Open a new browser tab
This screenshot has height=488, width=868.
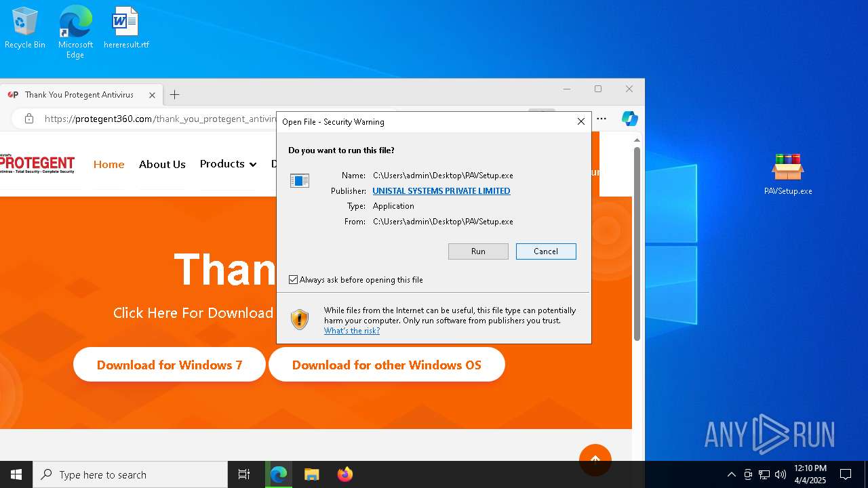(x=174, y=95)
